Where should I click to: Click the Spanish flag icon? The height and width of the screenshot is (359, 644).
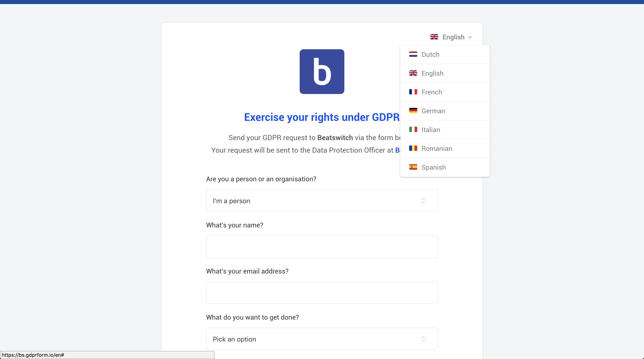[413, 167]
